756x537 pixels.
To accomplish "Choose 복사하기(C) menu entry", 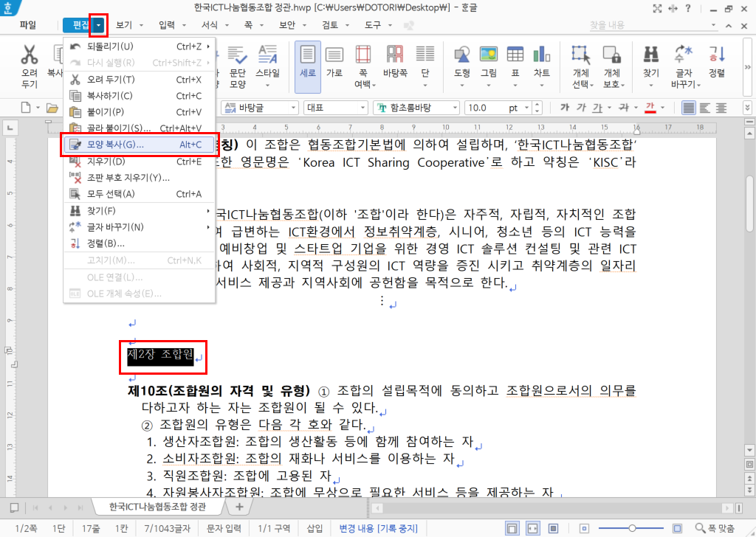I will click(x=140, y=96).
